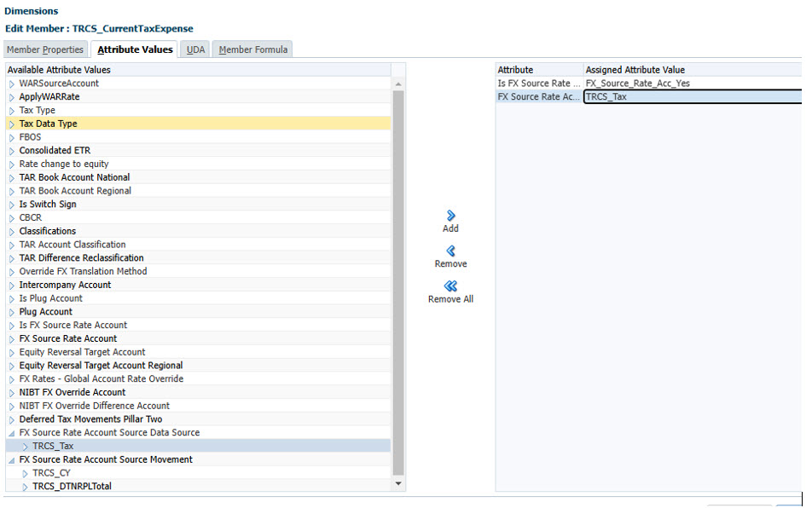Expand the FBOS attribute node
The height and width of the screenshot is (508, 812).
pos(12,137)
